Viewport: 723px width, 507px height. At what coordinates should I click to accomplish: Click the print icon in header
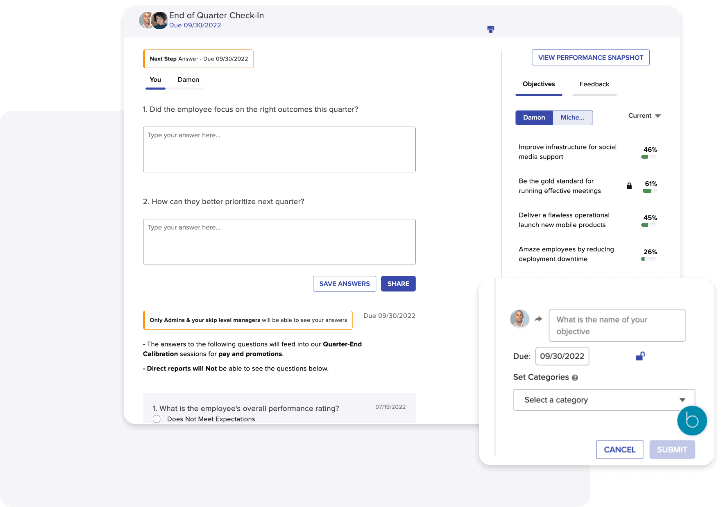click(491, 29)
